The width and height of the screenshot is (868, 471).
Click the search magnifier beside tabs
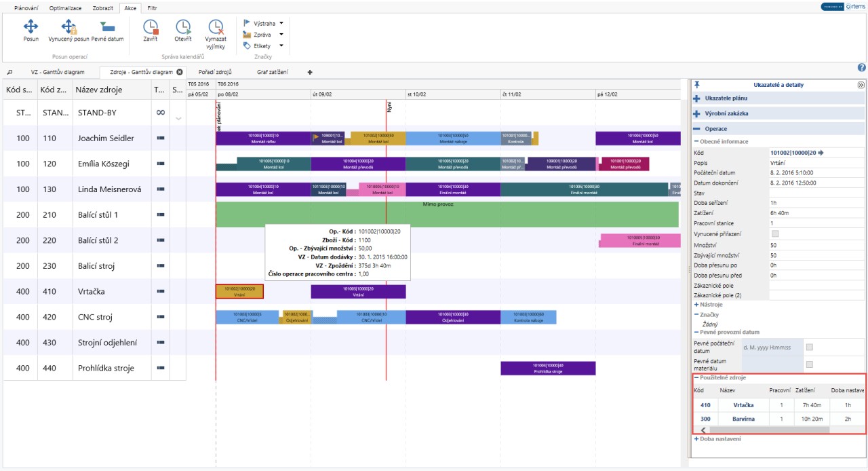coord(9,71)
